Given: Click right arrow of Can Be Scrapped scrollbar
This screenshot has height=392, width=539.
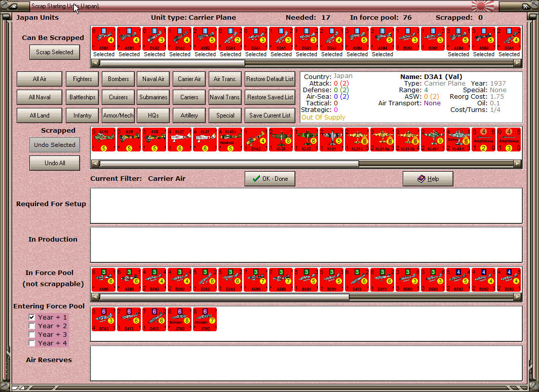Looking at the screenshot, I should 517,63.
